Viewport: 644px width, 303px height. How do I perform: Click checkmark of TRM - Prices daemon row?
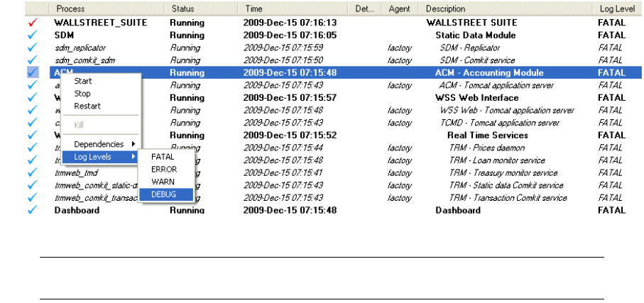pyautogui.click(x=33, y=148)
